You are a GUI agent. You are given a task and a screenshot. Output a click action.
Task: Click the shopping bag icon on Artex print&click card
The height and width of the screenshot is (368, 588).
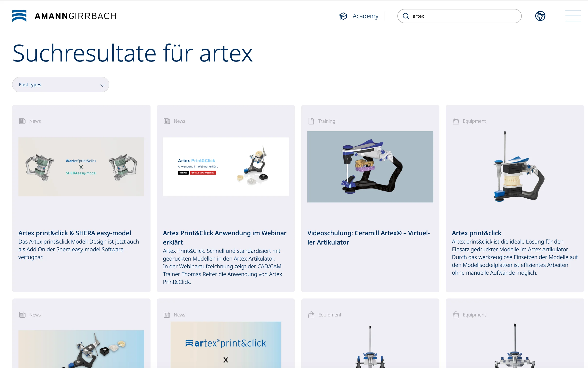click(456, 121)
